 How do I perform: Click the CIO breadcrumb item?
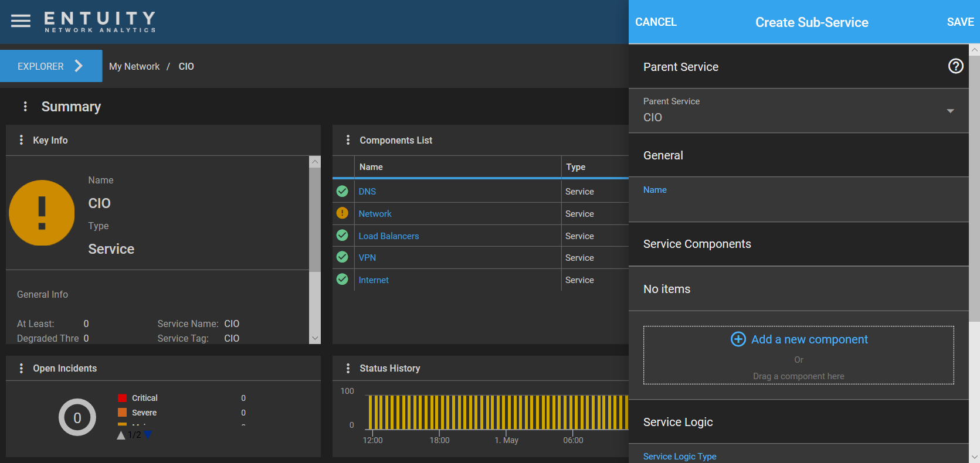[186, 66]
